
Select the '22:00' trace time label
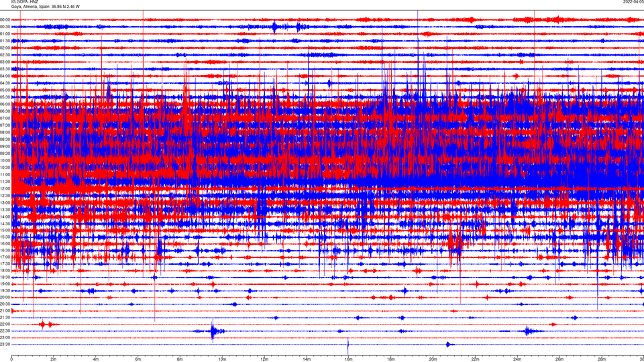pyautogui.click(x=5, y=324)
